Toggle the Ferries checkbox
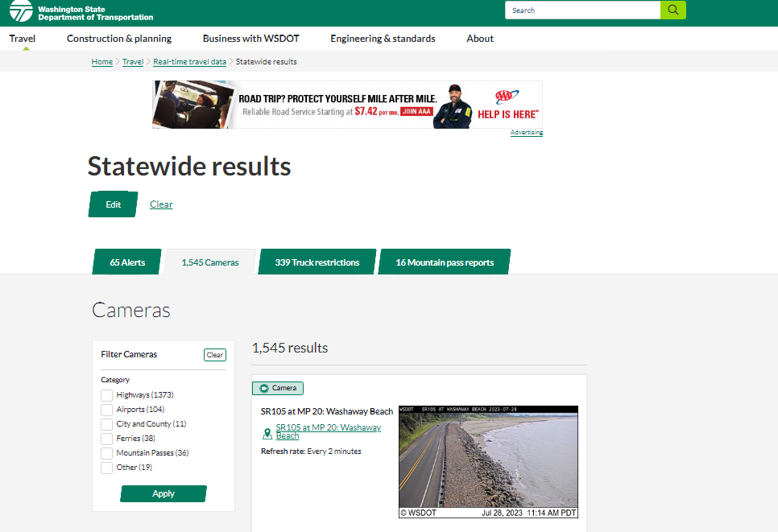This screenshot has height=532, width=778. click(106, 439)
